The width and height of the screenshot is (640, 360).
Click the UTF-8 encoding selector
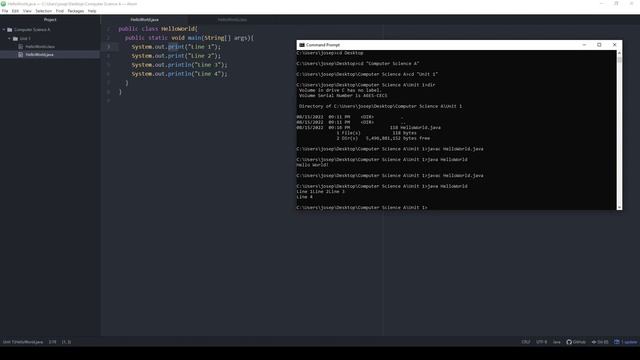click(541, 342)
